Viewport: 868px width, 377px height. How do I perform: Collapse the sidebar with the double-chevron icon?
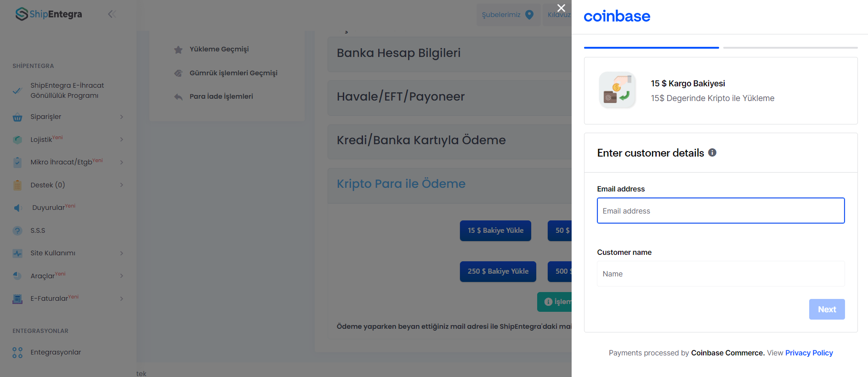(112, 14)
